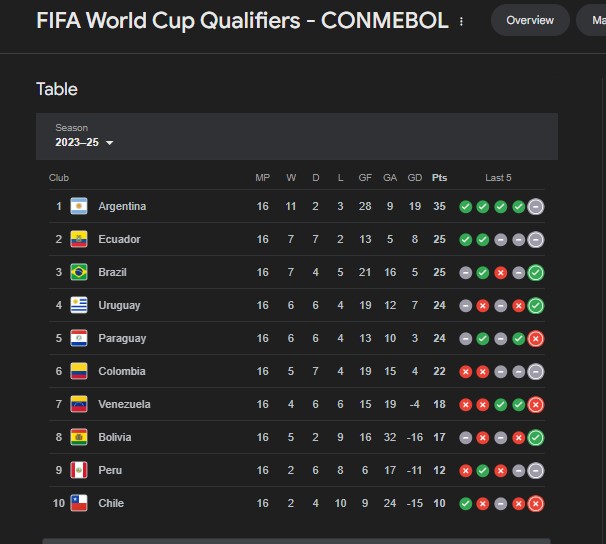
Task: Open the Ecuador team link
Action: point(119,240)
